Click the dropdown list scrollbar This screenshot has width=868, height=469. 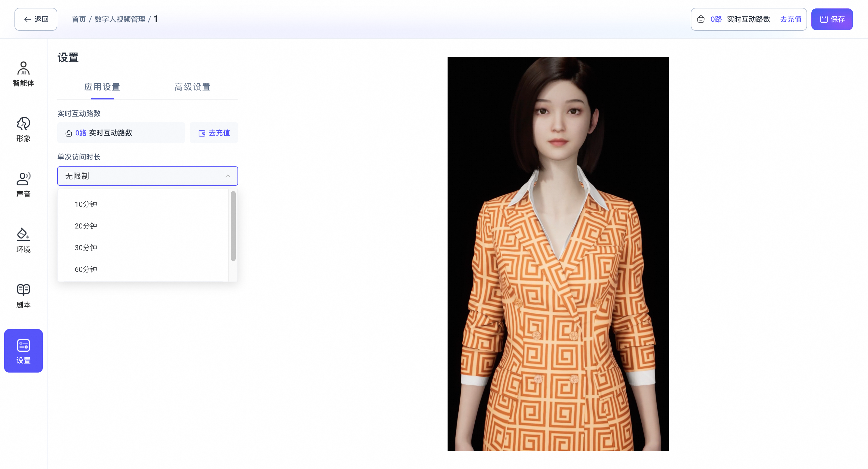point(233,226)
